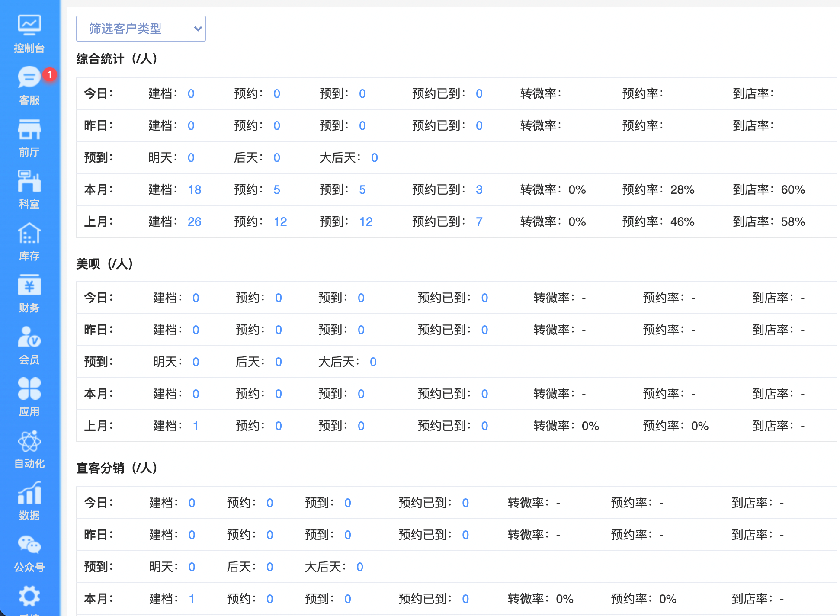This screenshot has height=616, width=840.
Task: Click 本月 建档 count 18 in 综合统计
Action: click(x=195, y=189)
